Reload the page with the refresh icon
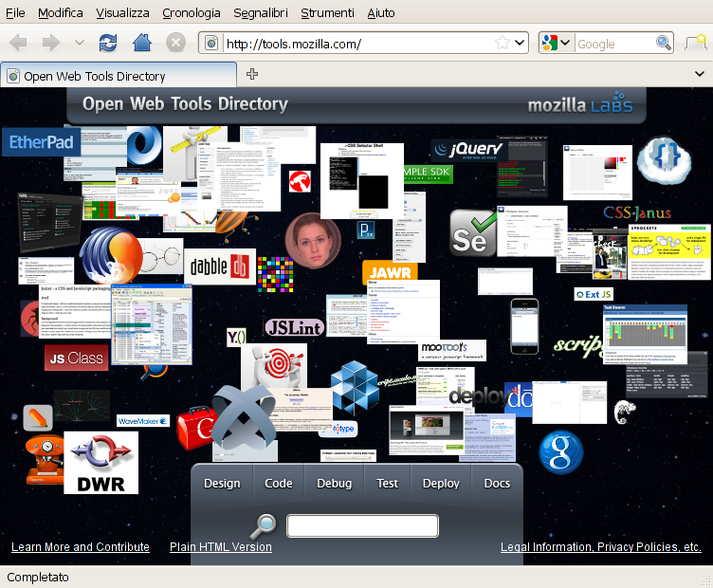 (x=108, y=44)
